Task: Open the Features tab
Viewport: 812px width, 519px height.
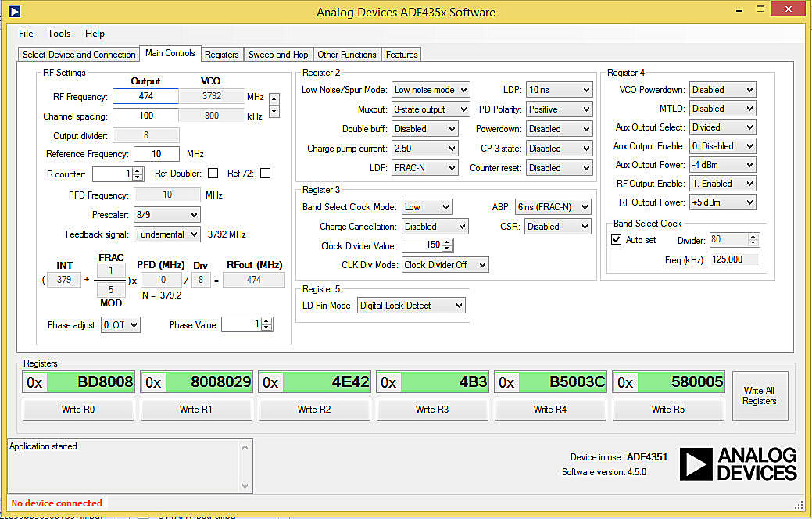Action: click(x=402, y=55)
